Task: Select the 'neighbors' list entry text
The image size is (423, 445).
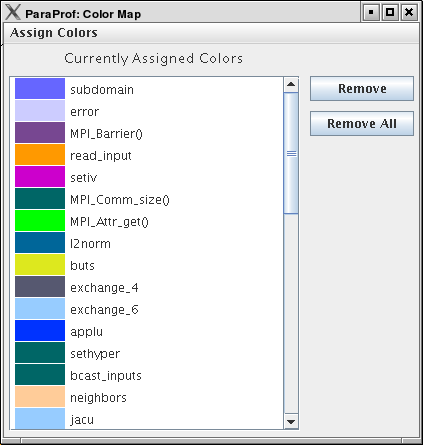Action: coord(98,398)
